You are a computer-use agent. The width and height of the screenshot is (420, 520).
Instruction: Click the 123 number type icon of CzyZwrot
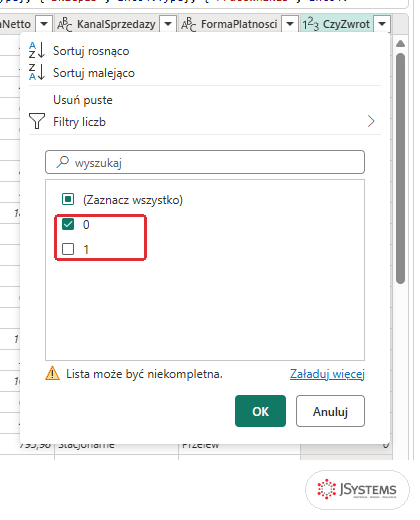coord(311,24)
